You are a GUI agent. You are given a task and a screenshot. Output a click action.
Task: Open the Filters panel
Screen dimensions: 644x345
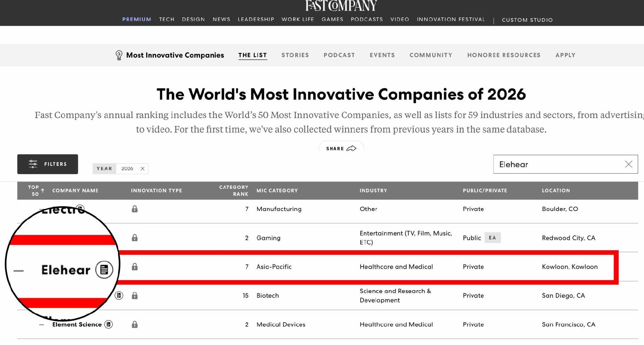pos(48,164)
